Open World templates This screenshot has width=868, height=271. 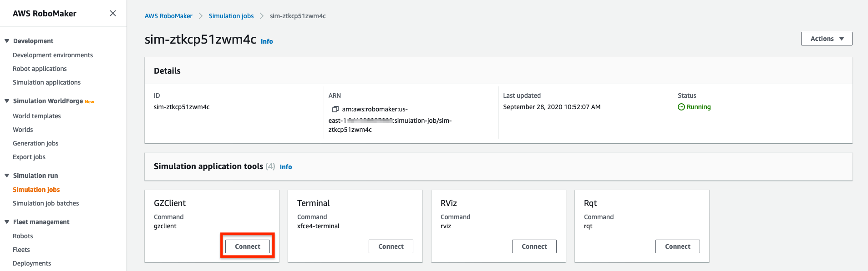click(37, 116)
